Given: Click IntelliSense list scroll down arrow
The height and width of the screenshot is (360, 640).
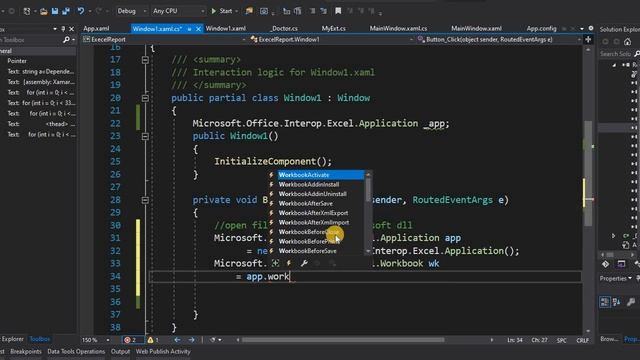Looking at the screenshot, I should tap(368, 251).
